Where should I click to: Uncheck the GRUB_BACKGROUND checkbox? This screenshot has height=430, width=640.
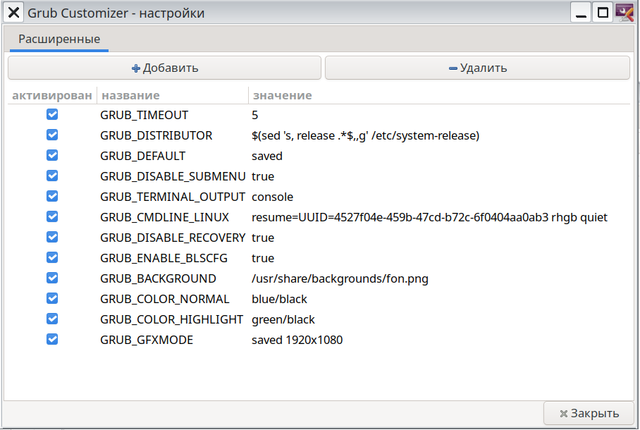pos(52,278)
